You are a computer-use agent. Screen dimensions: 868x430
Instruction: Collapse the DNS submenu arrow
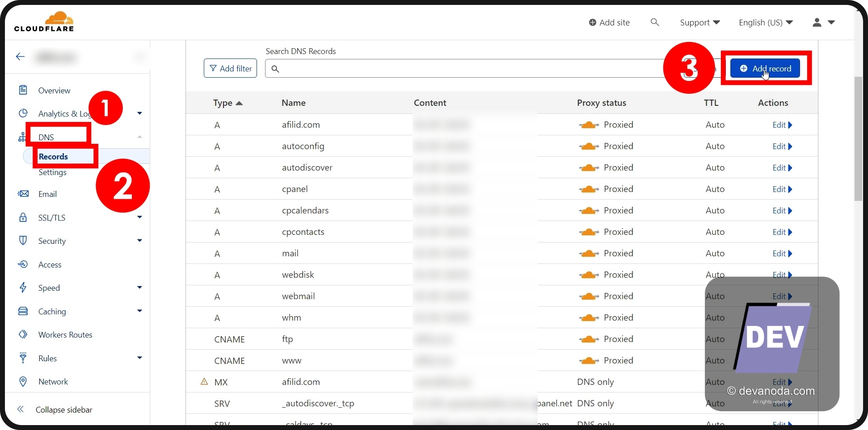tap(139, 137)
